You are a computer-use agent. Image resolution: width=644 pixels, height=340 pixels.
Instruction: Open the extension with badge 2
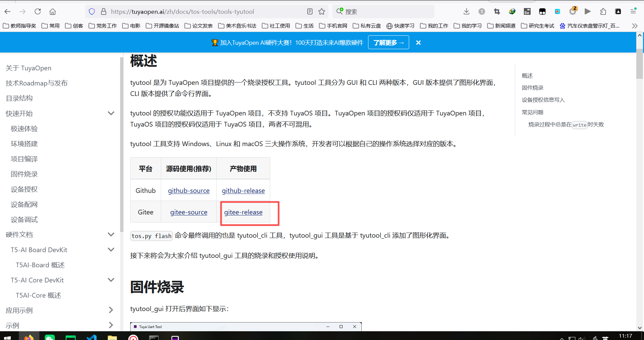point(573,11)
